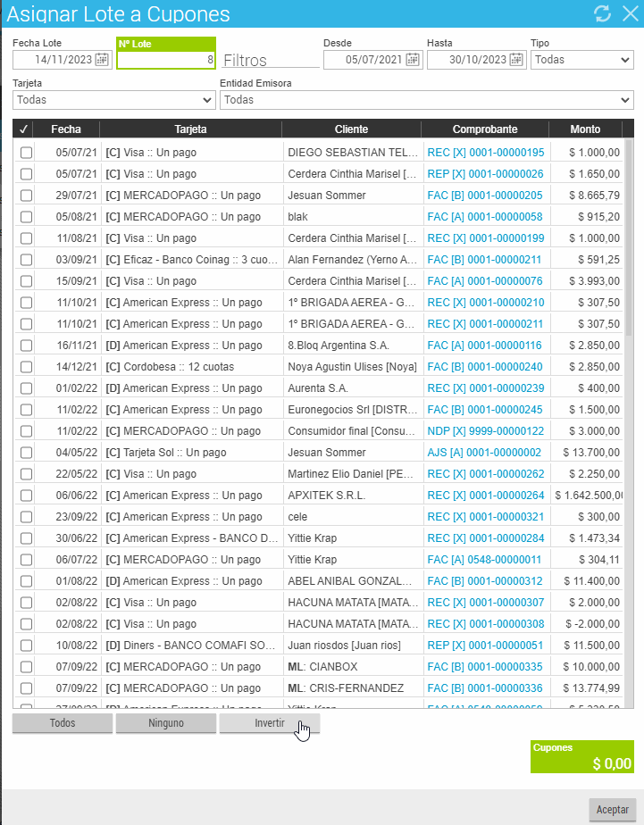This screenshot has height=825, width=644.
Task: Expand the Tarjeta dropdown
Action: (114, 100)
